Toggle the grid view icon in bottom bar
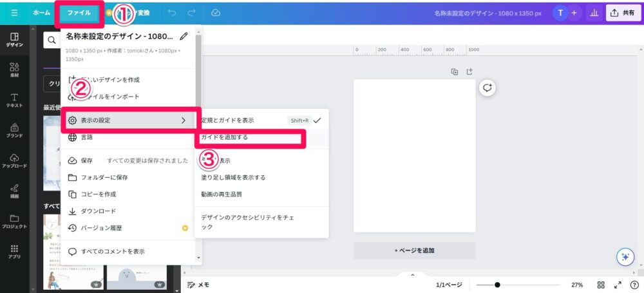Viewport: 644px width, 293px height. click(x=600, y=285)
